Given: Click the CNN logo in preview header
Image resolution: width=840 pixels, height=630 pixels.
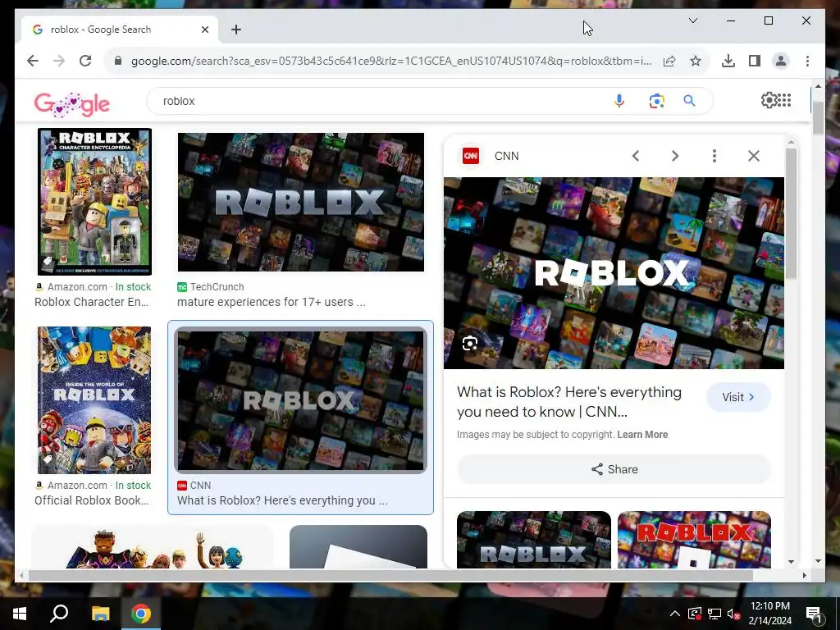Looking at the screenshot, I should pos(470,156).
